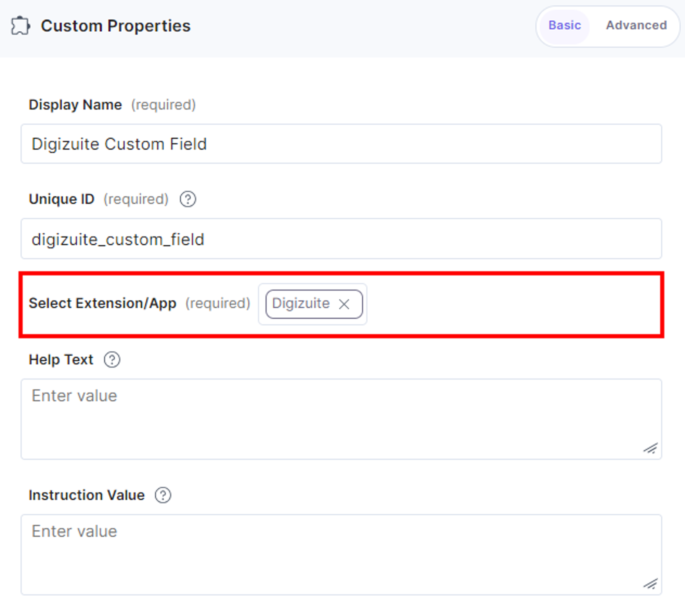
Task: Switch to the Basic tab
Action: (565, 25)
